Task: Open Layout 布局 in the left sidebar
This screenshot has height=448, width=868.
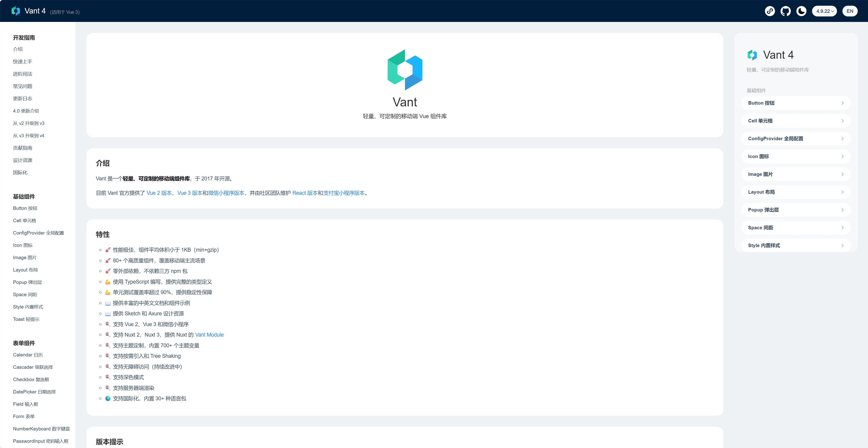Action: tap(25, 270)
